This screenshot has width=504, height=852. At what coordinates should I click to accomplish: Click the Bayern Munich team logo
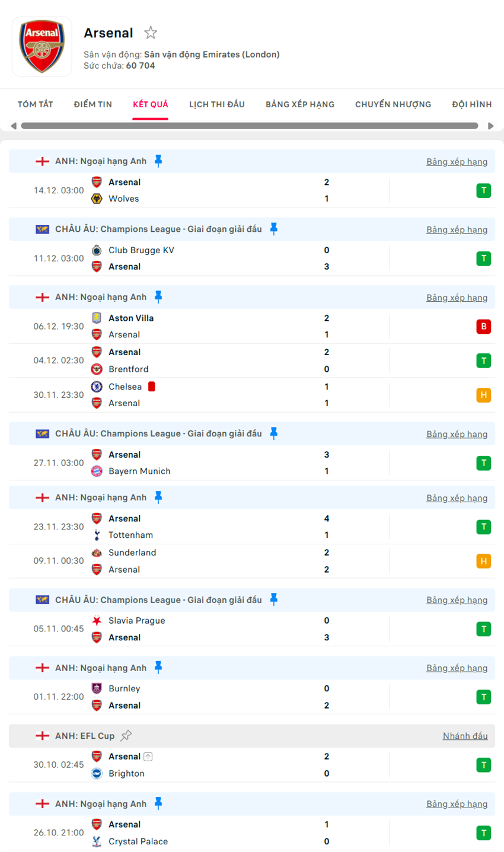(x=97, y=471)
